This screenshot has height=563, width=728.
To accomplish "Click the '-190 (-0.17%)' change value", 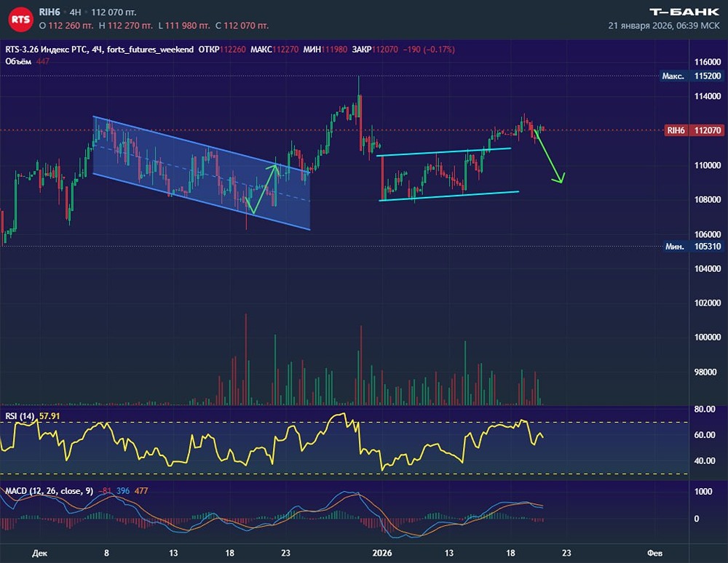I will (x=429, y=49).
